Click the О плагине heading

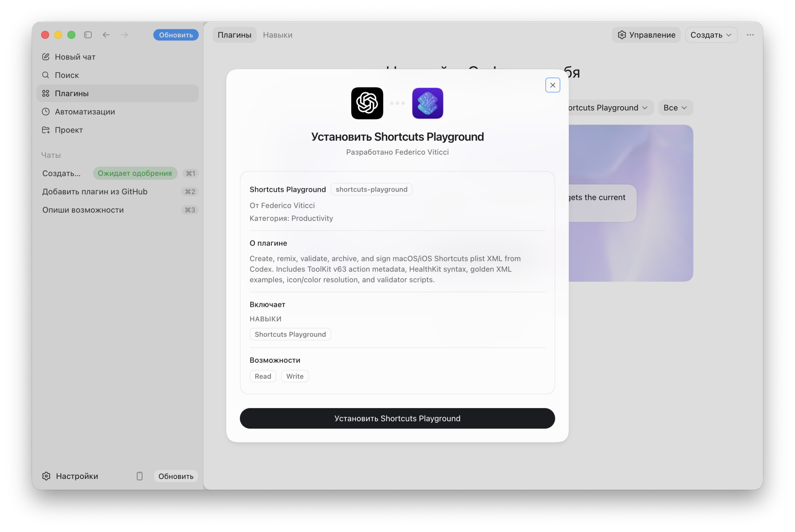268,243
